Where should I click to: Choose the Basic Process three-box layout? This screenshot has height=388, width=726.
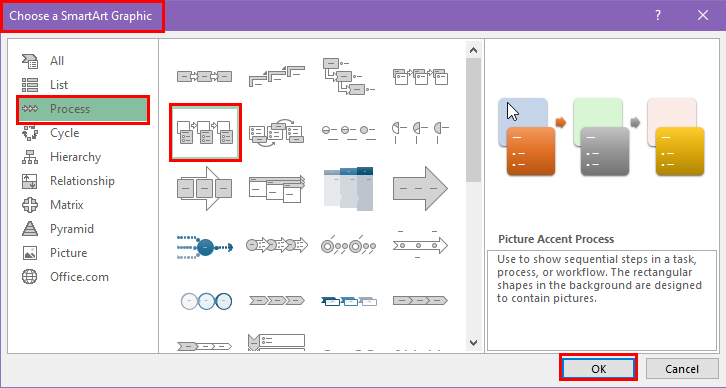205,76
